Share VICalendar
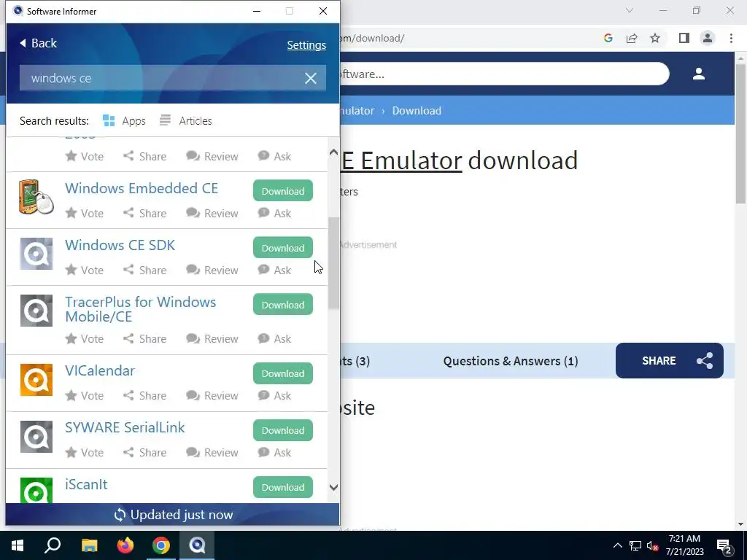This screenshot has width=747, height=560. click(x=145, y=396)
